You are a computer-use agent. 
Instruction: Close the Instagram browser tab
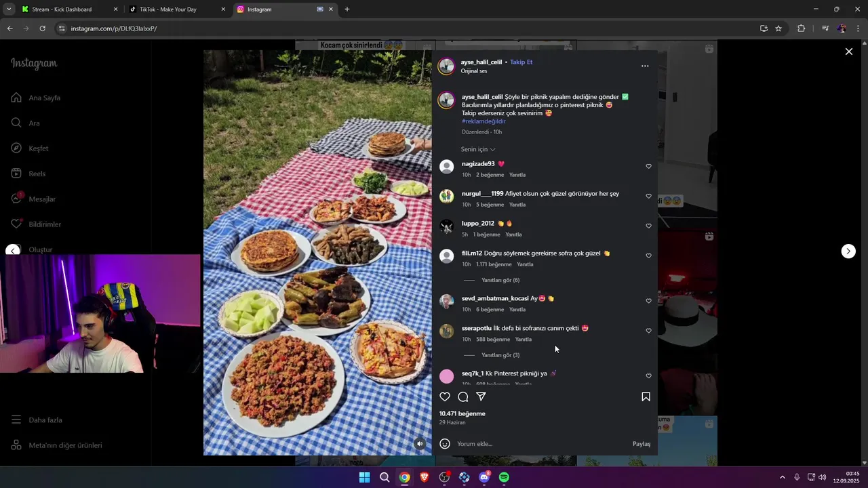[331, 9]
